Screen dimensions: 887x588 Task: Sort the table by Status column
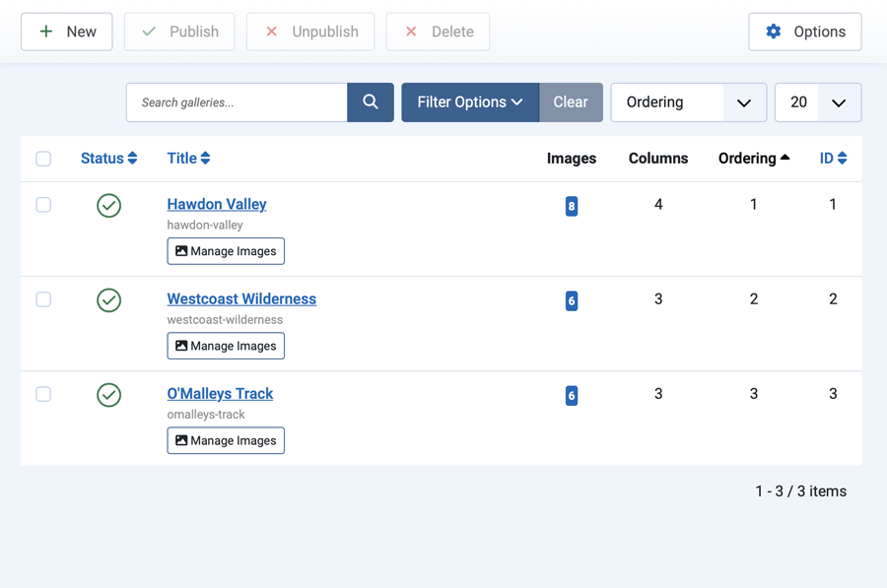coord(108,159)
